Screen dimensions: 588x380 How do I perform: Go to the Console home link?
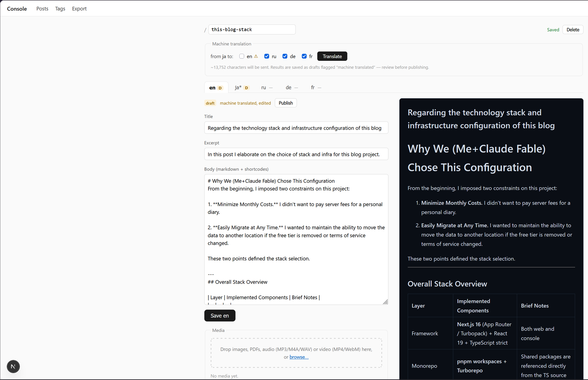coord(17,9)
